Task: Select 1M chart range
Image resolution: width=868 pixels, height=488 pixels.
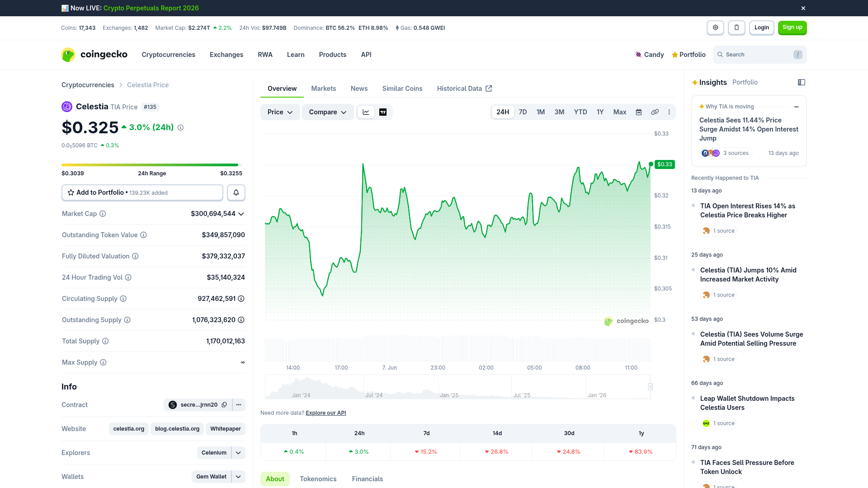Action: click(541, 112)
